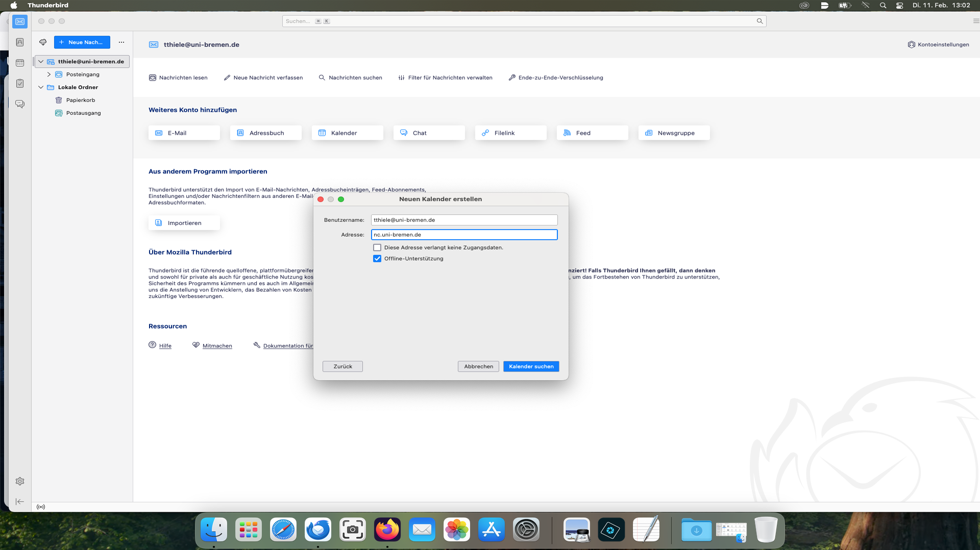This screenshot has height=550, width=980.
Task: Click the Abbrechen button in dialog
Action: (478, 366)
